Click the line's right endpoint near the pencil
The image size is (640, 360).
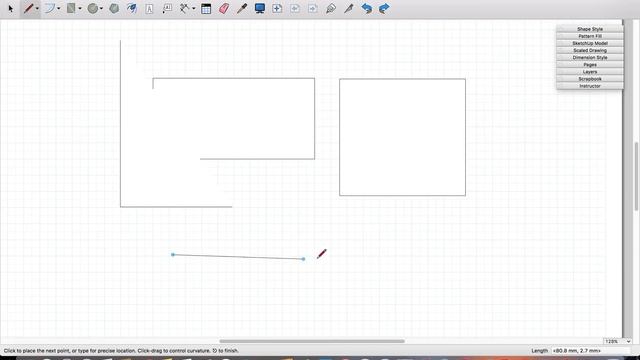click(x=303, y=259)
